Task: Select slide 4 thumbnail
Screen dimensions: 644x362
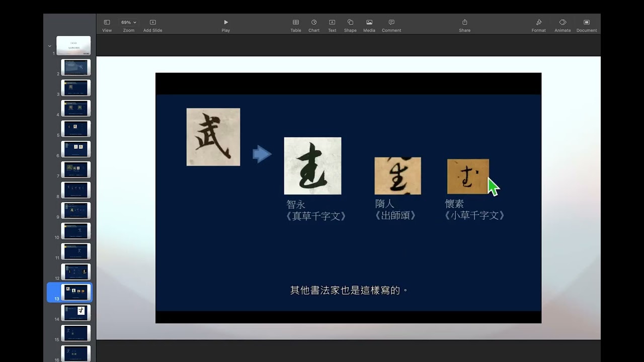Action: pyautogui.click(x=75, y=108)
